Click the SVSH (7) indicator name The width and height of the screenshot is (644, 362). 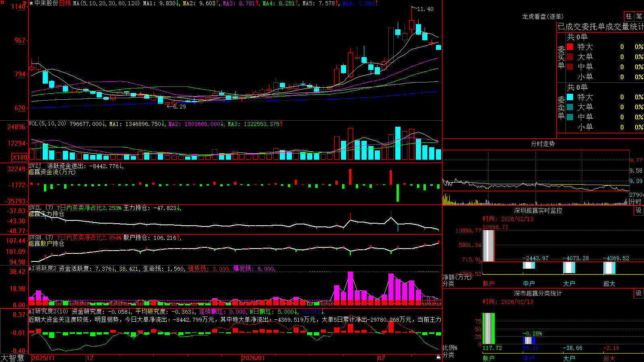[x=41, y=238]
